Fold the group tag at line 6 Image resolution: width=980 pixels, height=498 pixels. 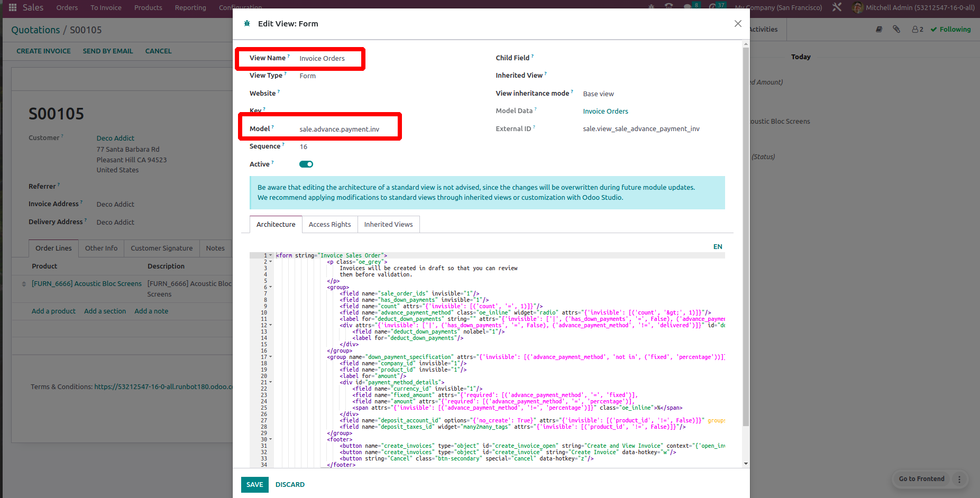pos(271,287)
